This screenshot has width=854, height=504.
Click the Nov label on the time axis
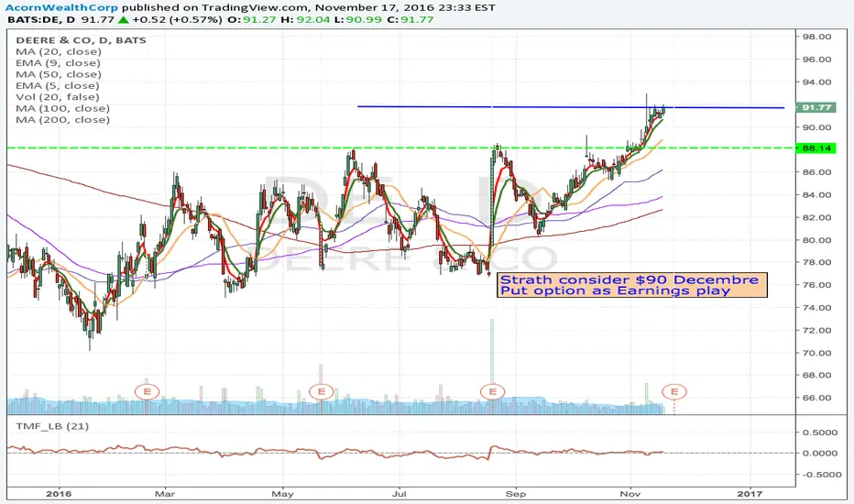pos(630,494)
